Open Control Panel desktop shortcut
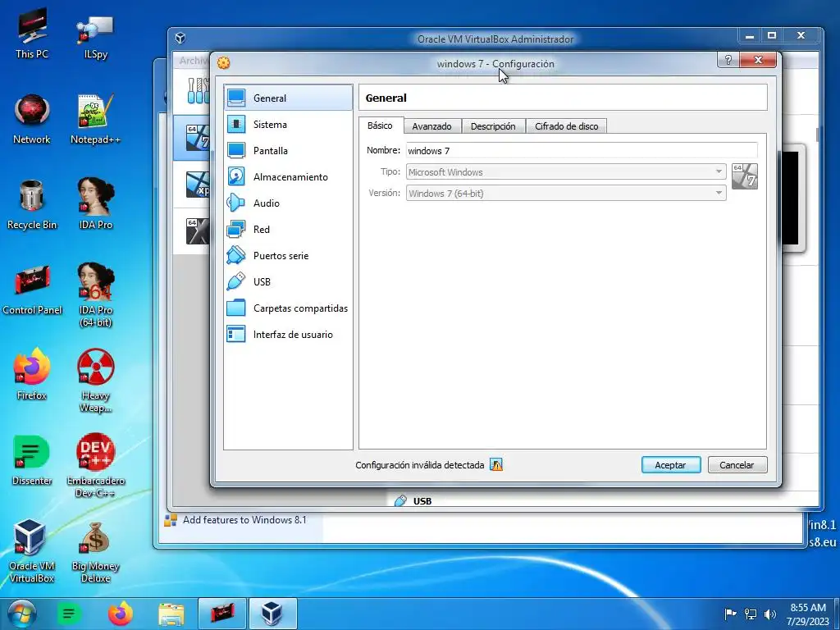Image resolution: width=840 pixels, height=630 pixels. coord(32,290)
